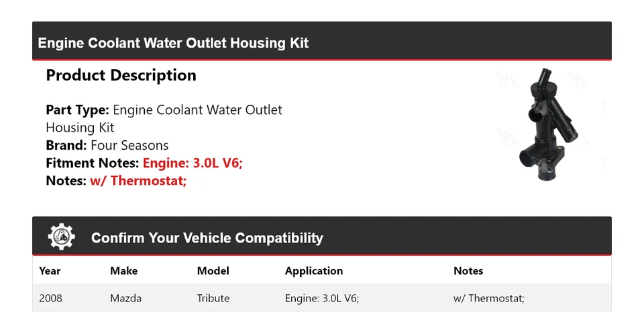Click the gear compatibility icon
Image resolution: width=644 pixels, height=333 pixels.
(62, 237)
